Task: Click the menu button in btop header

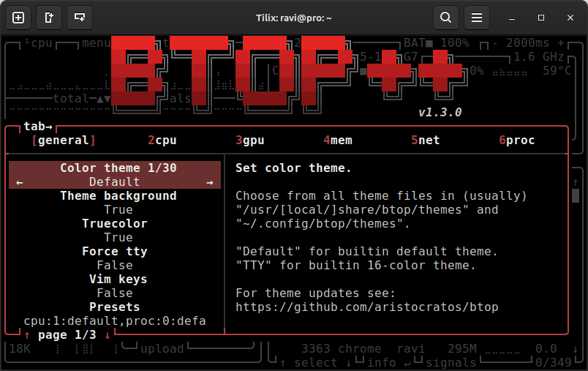Action: coord(97,43)
